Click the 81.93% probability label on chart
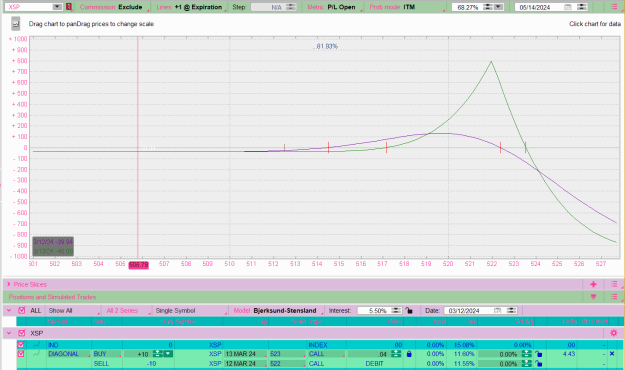The width and height of the screenshot is (625, 370). [327, 46]
